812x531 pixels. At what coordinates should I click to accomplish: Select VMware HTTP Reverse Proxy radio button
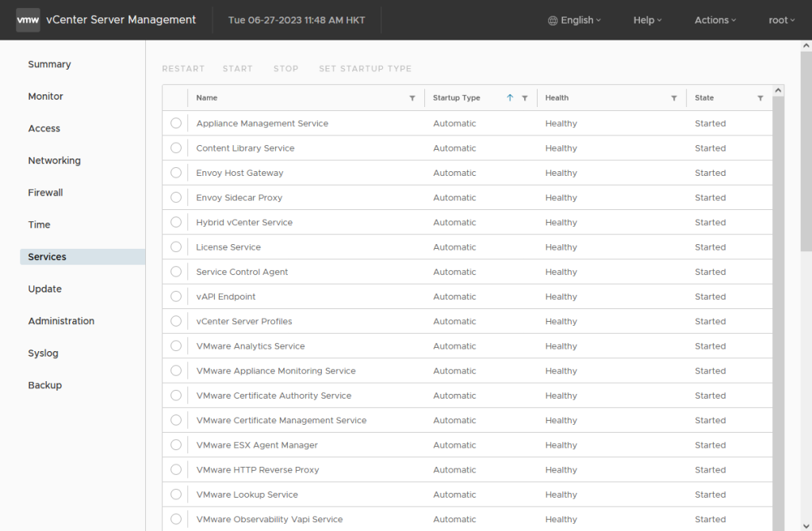tap(176, 470)
